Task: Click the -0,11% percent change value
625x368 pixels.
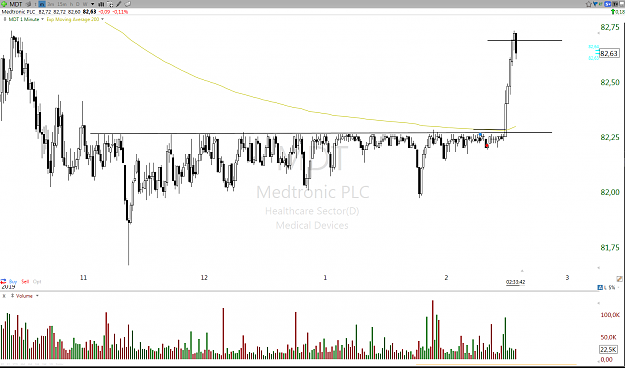Action: tap(120, 12)
